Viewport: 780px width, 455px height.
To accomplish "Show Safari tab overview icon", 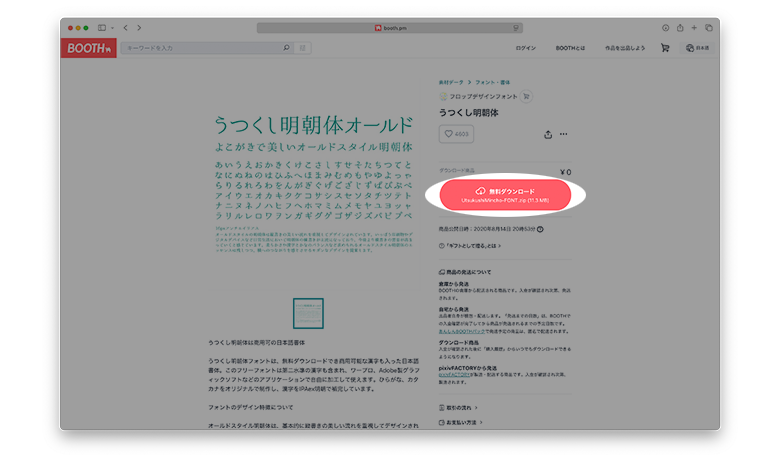I will coord(709,28).
